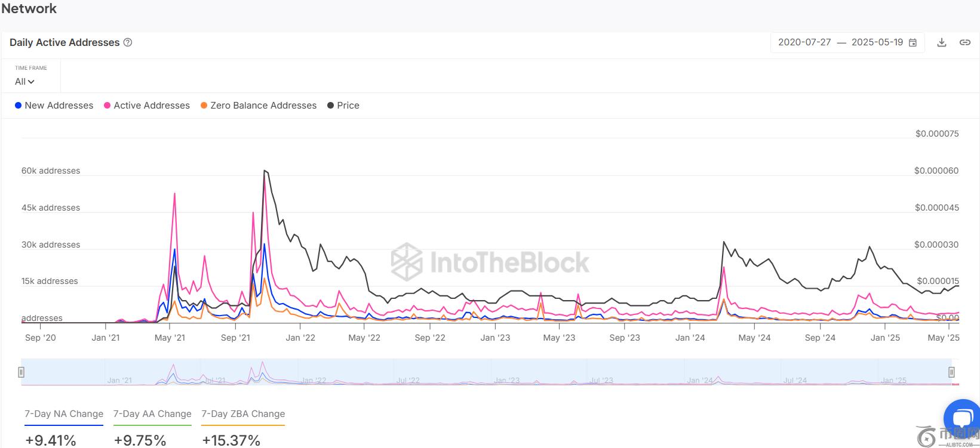Select the 7-Day AA Change tab

point(152,414)
